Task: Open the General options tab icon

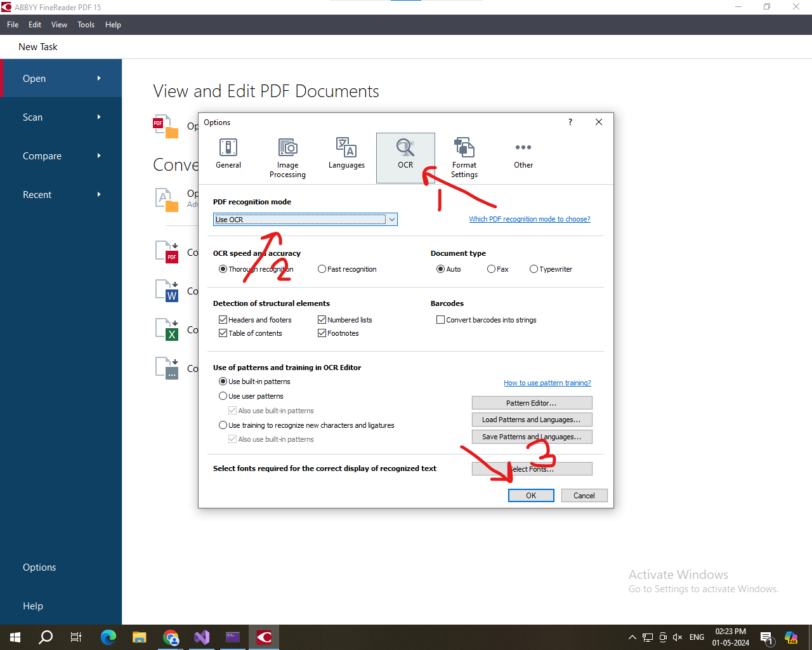Action: pyautogui.click(x=228, y=147)
